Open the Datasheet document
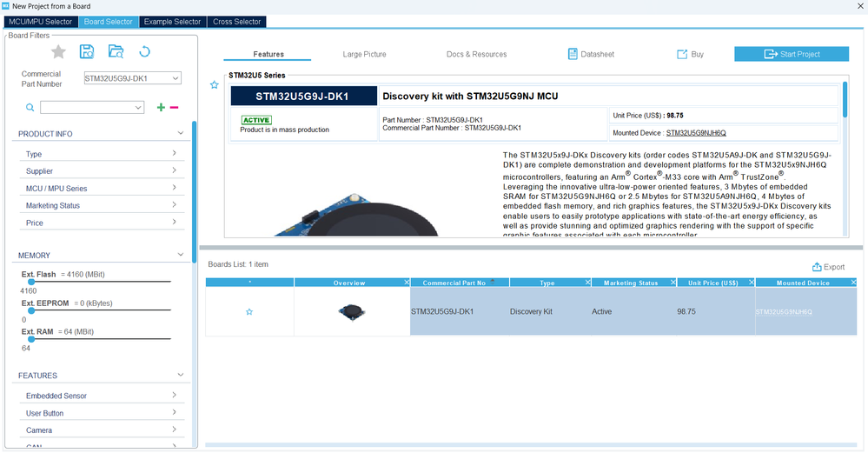The height and width of the screenshot is (453, 868). point(591,54)
